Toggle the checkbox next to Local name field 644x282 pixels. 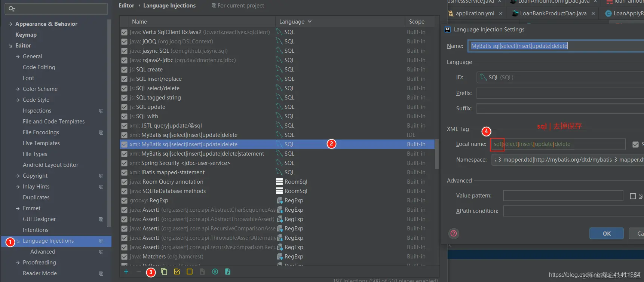[x=635, y=144]
